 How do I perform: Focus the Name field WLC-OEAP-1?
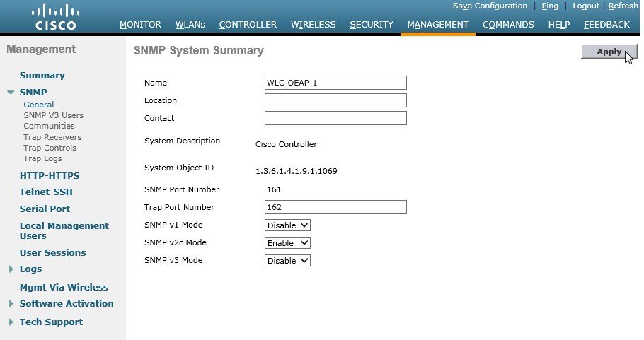pos(335,83)
